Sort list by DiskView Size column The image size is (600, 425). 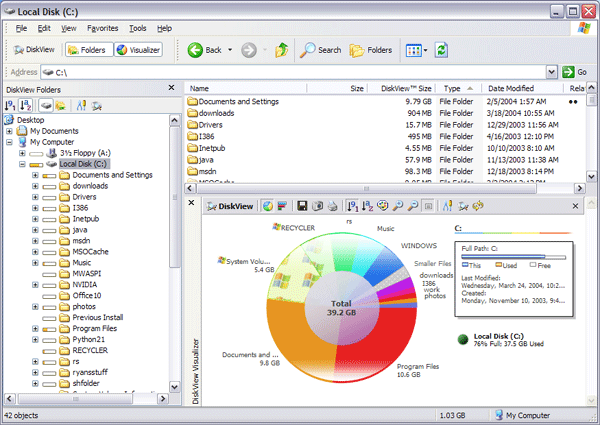(x=401, y=88)
